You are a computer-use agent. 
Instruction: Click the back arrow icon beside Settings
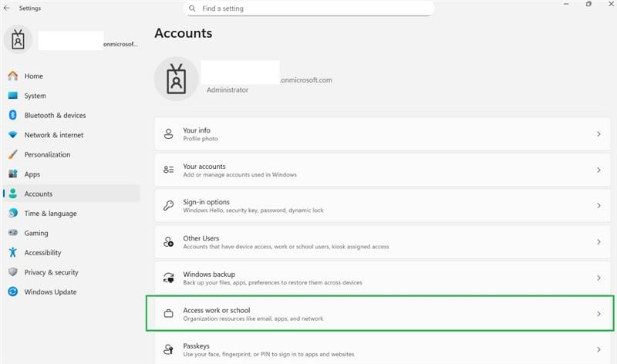coord(7,8)
